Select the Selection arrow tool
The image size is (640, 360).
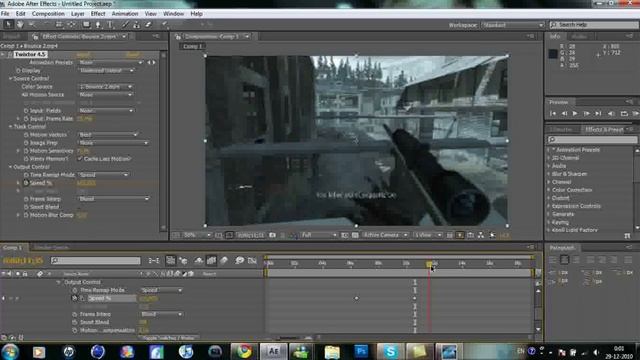coord(8,24)
